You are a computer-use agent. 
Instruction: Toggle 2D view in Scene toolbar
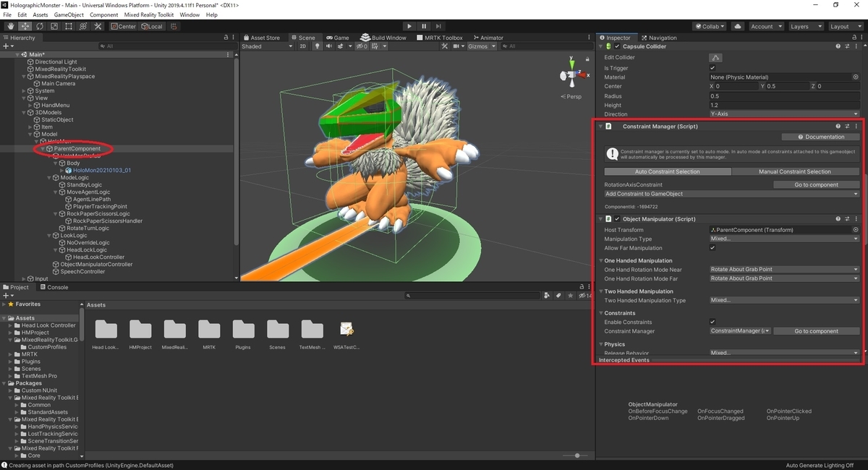click(x=303, y=46)
